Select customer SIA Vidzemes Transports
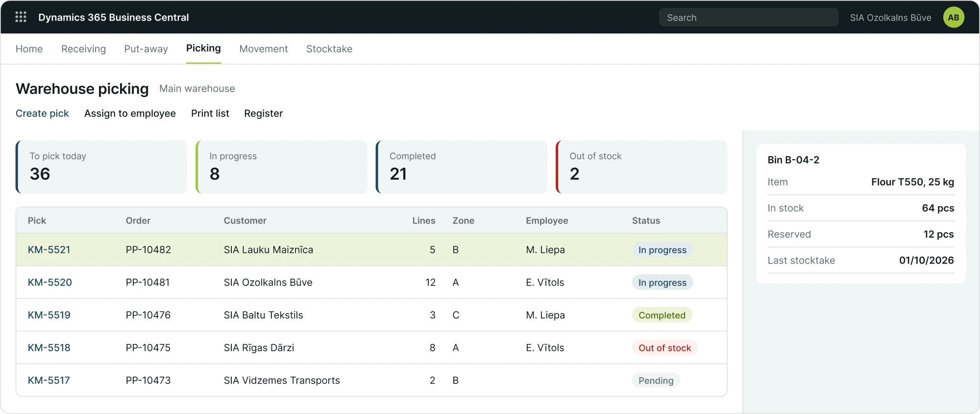980x414 pixels. coord(282,381)
